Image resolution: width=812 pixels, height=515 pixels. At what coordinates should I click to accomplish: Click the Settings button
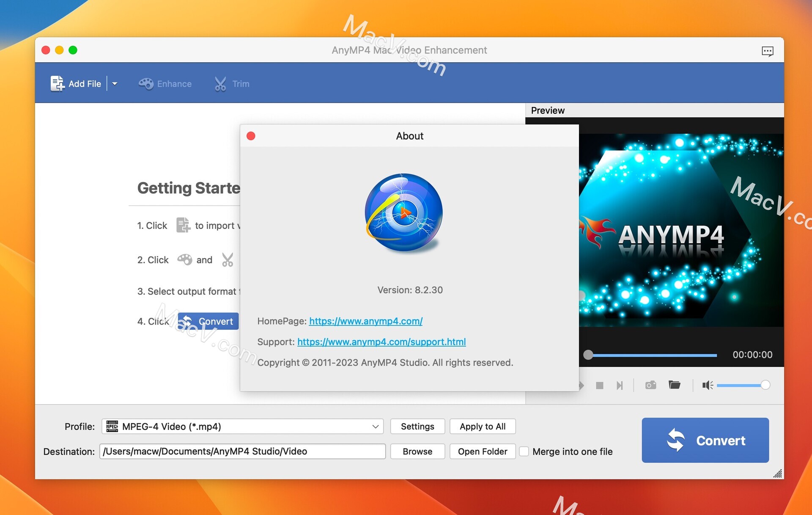(x=417, y=427)
